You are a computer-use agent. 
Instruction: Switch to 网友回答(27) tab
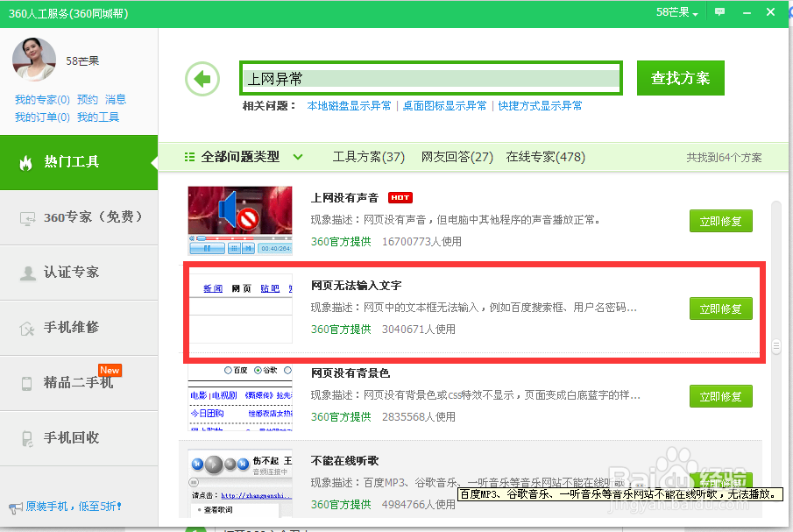pyautogui.click(x=457, y=157)
